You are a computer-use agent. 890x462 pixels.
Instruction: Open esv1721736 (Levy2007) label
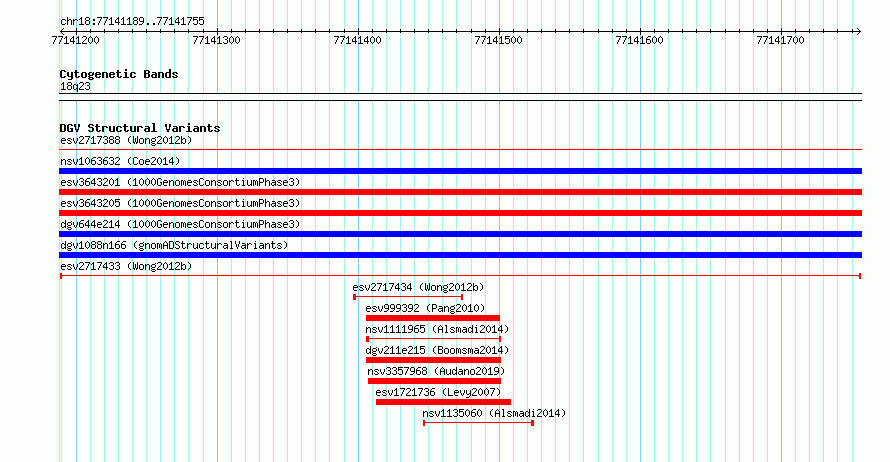[x=438, y=392]
